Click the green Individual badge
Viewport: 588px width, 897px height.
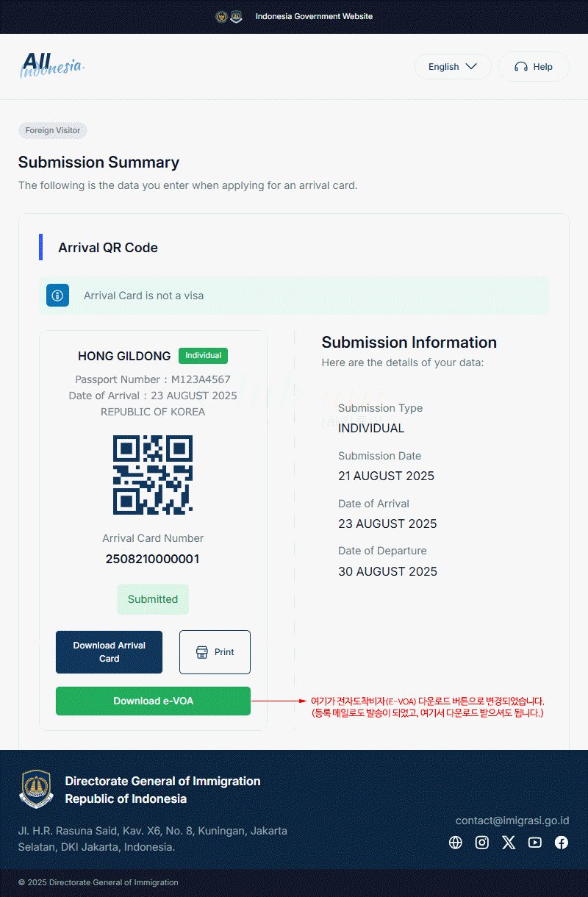(x=203, y=356)
